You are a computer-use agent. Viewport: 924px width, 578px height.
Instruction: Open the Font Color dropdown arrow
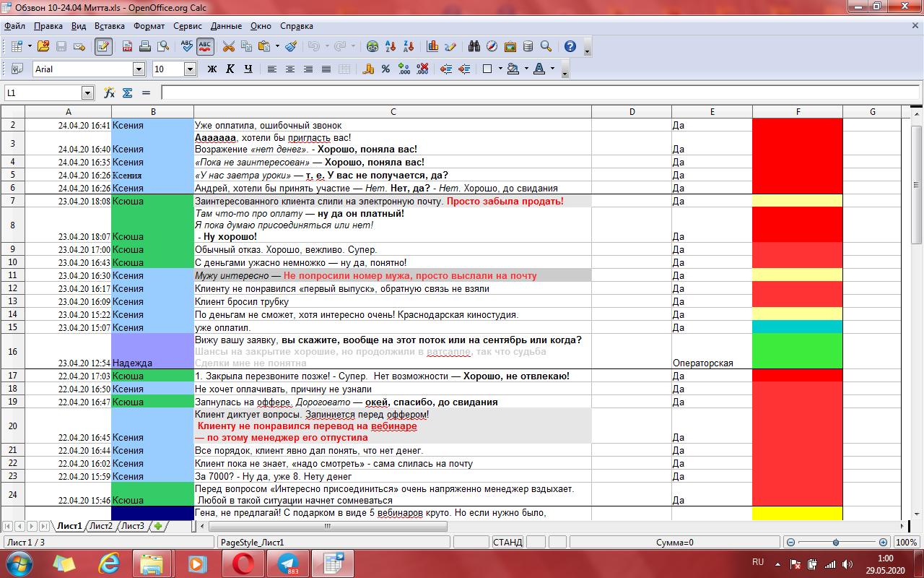(552, 69)
